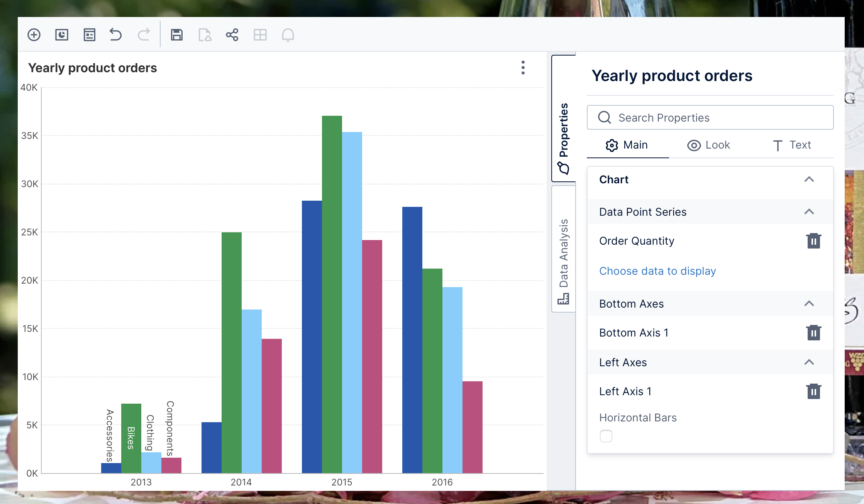
Task: Click the pink Components bar for 2016
Action: click(473, 427)
